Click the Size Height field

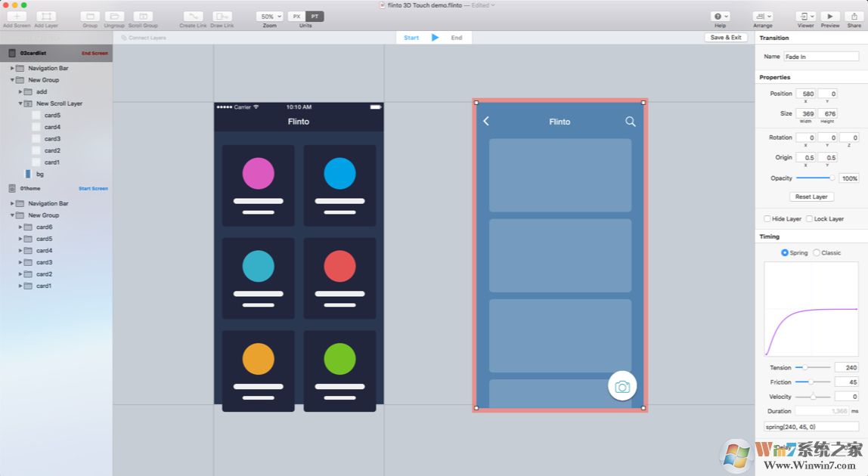(x=828, y=113)
